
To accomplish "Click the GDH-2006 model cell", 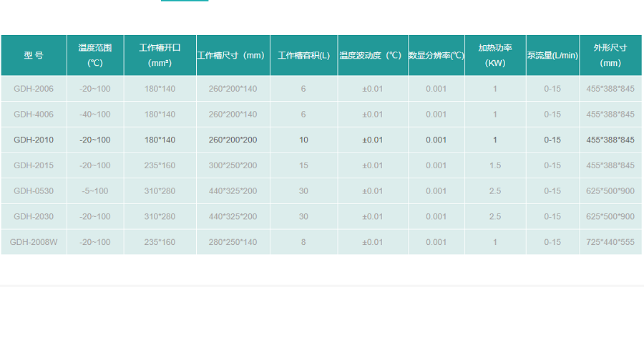I will (34, 89).
